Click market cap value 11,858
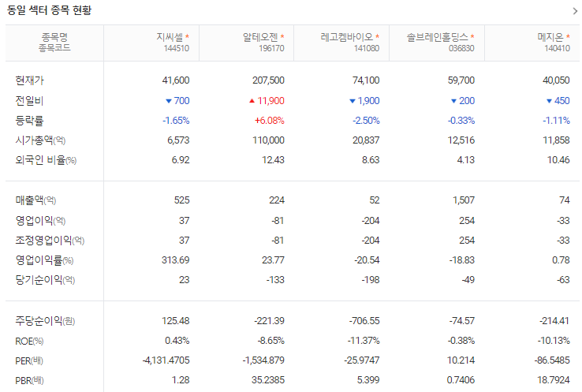The height and width of the screenshot is (392, 582). click(x=557, y=140)
